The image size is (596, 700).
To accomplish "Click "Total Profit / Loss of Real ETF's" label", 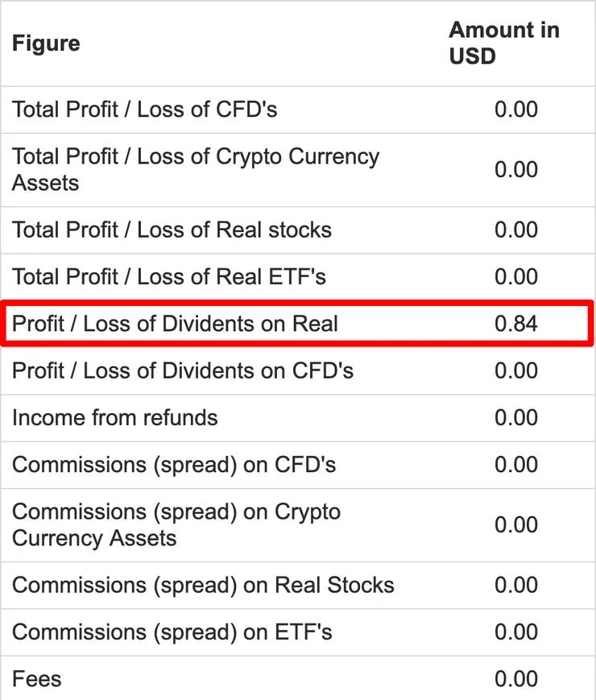I will 169,276.
